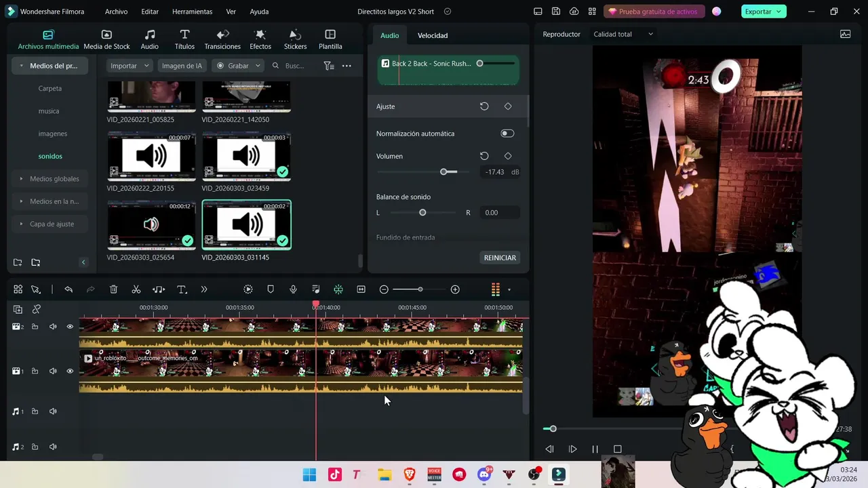The width and height of the screenshot is (868, 488).
Task: Click the media search field
Action: coord(294,66)
